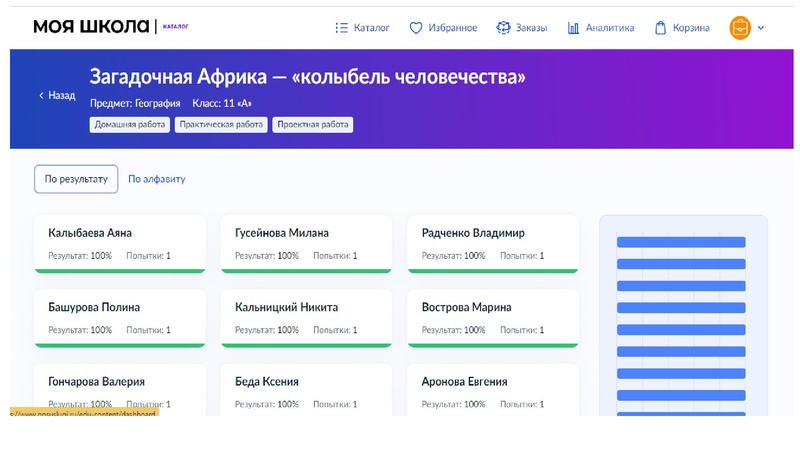Click the small каталог label by logo
This screenshot has height=450, width=800.
point(176,26)
